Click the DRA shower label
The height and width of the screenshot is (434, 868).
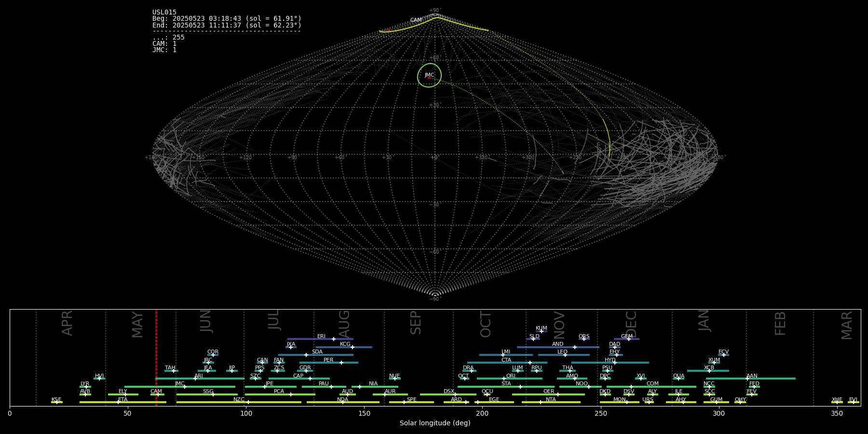pyautogui.click(x=468, y=367)
